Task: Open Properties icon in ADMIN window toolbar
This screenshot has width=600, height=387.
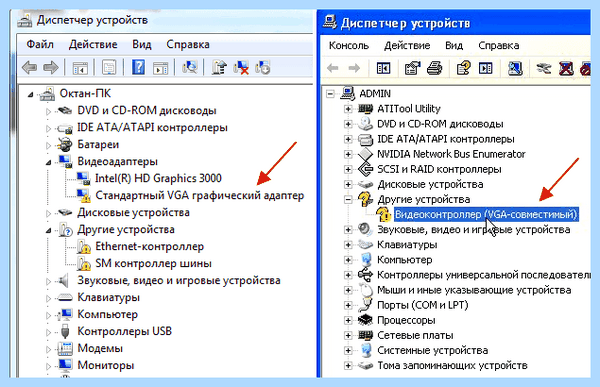Action: (x=412, y=68)
